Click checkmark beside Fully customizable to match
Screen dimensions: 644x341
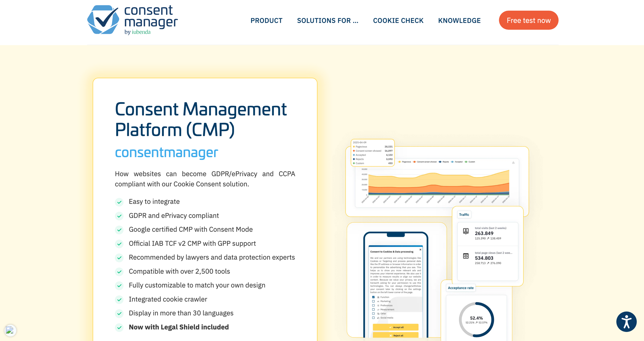coord(119,286)
